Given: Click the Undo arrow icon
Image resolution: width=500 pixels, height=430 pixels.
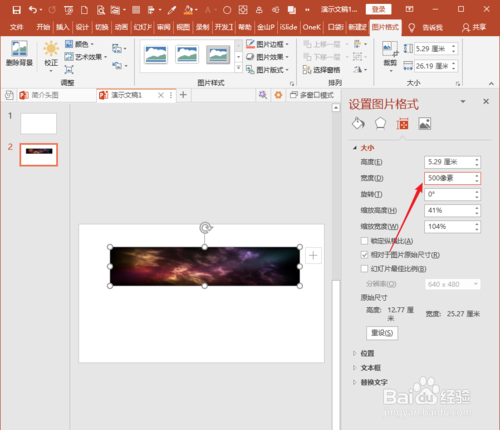Looking at the screenshot, I should (33, 10).
